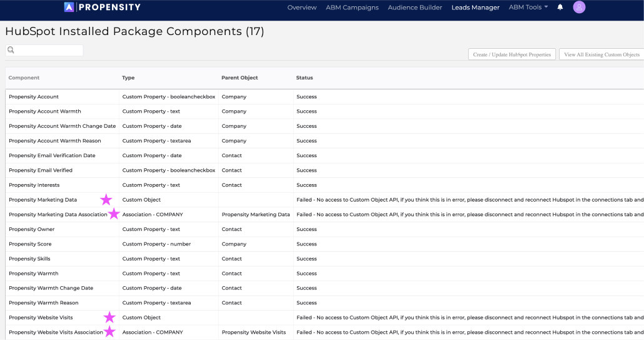Select Propensity Website Visits Association component
The image size is (644, 340).
pos(56,332)
